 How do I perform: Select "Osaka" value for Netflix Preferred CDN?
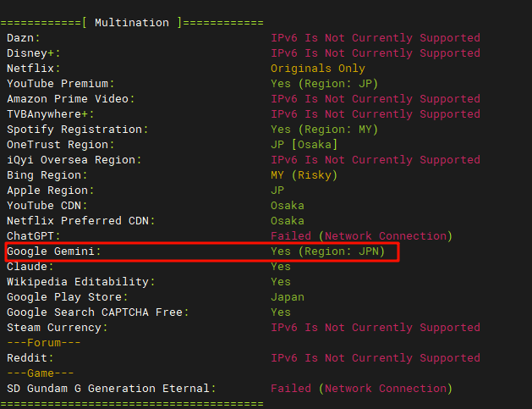point(288,221)
